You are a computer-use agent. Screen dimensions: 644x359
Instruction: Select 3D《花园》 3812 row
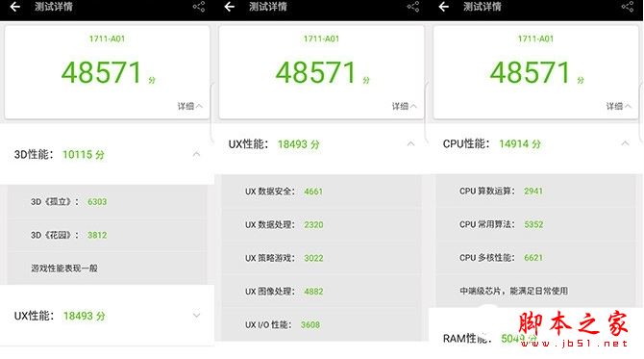107,235
